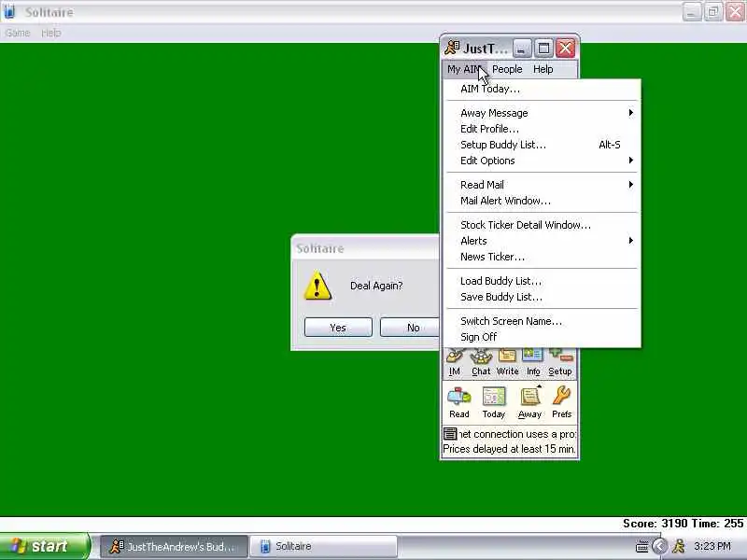Click the keyboard tray icon
Viewport: 747px width, 560px height.
tap(641, 547)
